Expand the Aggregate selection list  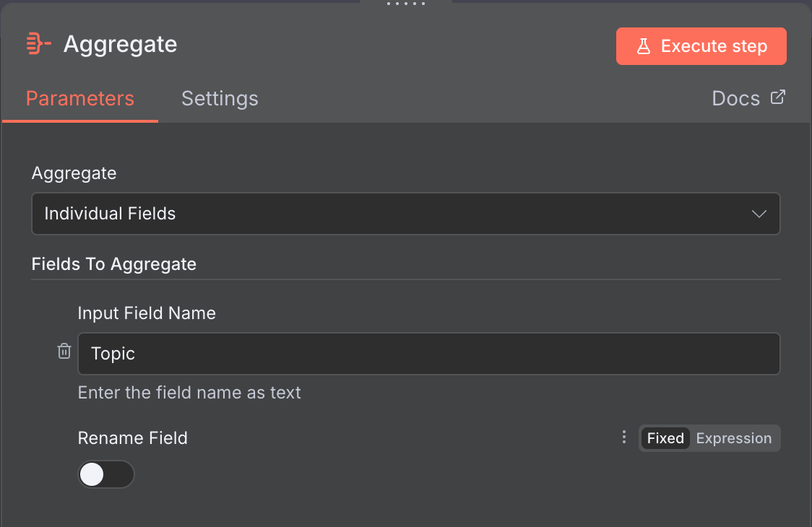(x=405, y=214)
